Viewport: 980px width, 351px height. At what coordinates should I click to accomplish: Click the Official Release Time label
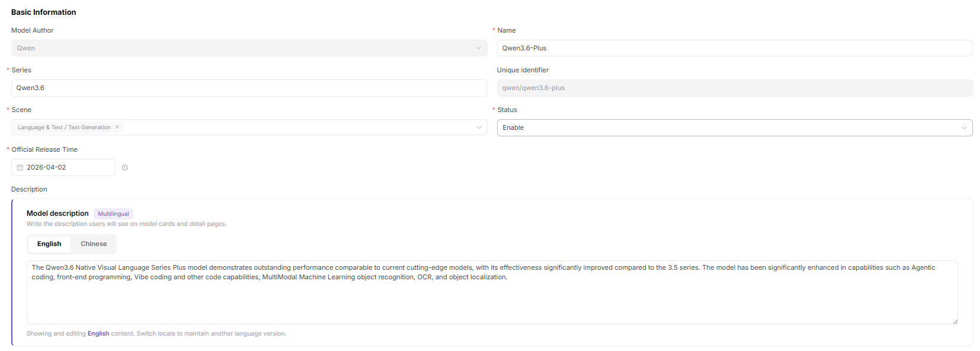point(44,149)
